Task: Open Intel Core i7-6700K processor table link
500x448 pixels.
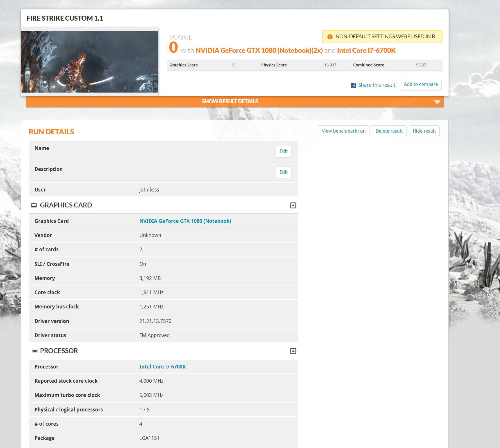Action: coord(162,367)
